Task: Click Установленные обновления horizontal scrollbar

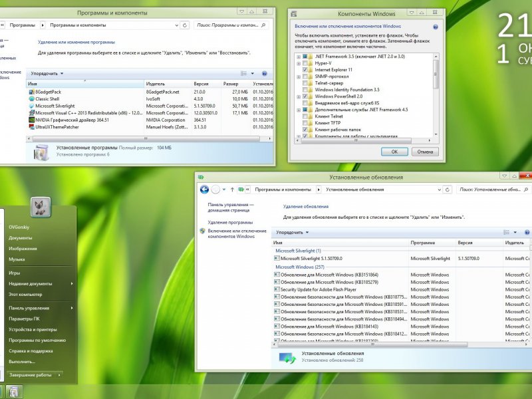Action: (372, 344)
